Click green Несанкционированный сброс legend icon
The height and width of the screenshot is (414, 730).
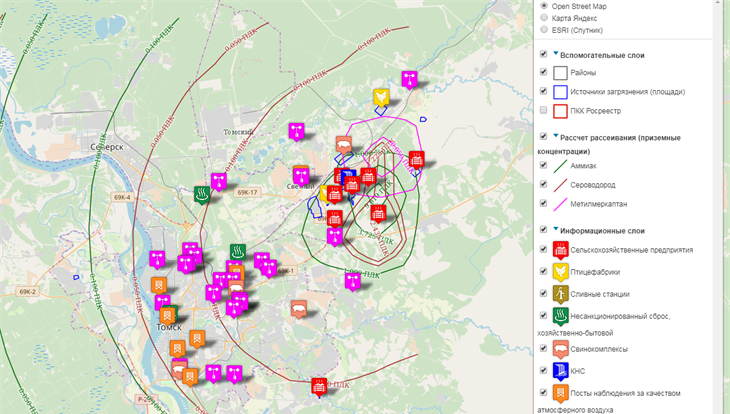[x=561, y=316]
